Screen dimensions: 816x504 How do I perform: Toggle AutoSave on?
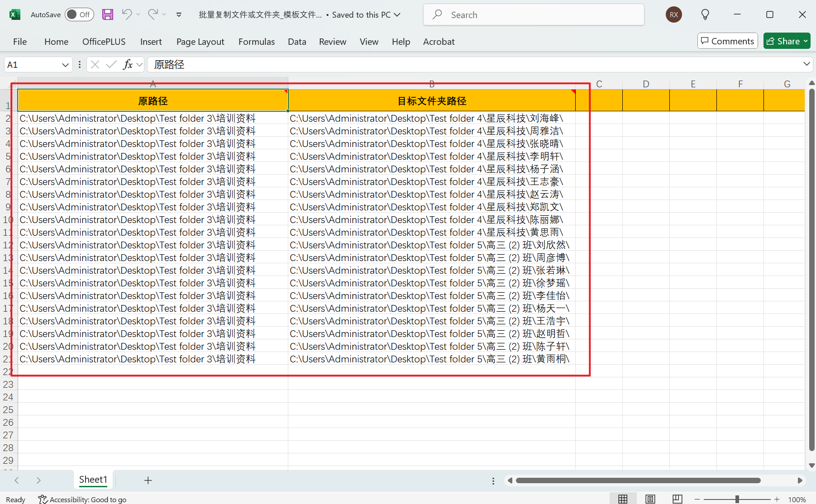pyautogui.click(x=79, y=14)
